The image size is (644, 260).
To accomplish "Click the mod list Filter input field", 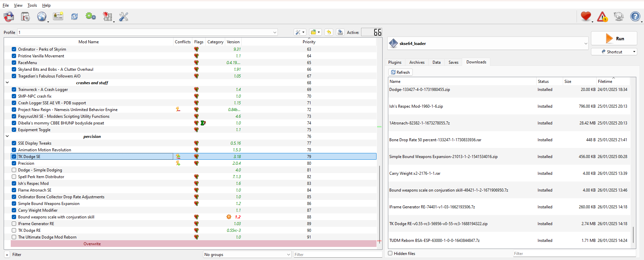I will click(338, 254).
